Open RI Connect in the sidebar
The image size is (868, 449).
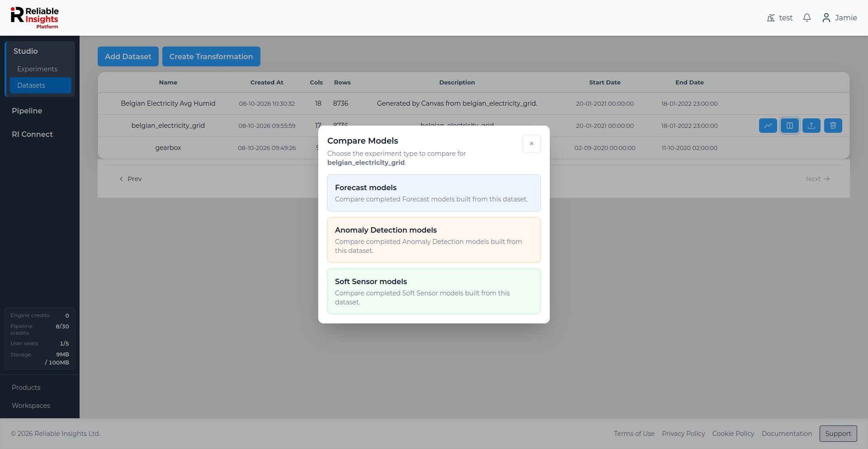pyautogui.click(x=32, y=134)
